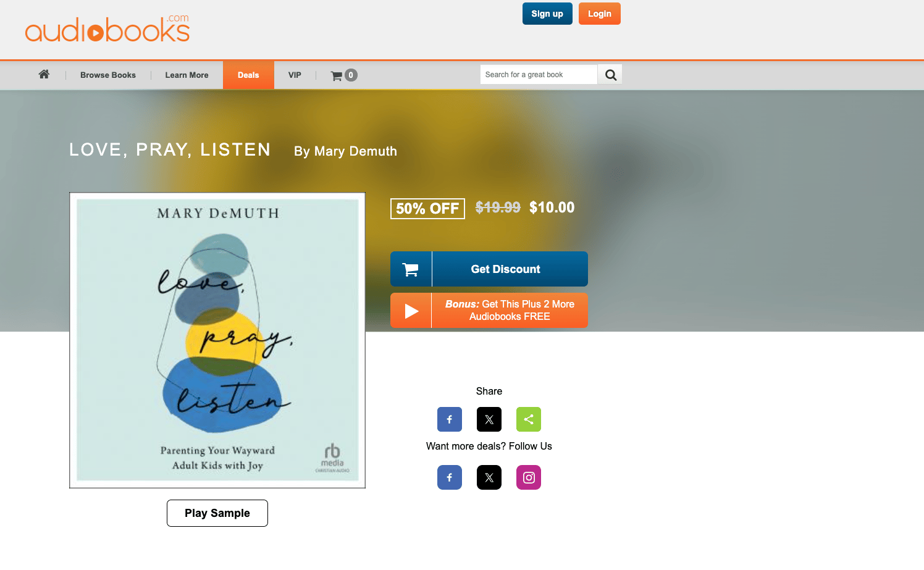
Task: Click the search magnifier button
Action: pos(610,75)
